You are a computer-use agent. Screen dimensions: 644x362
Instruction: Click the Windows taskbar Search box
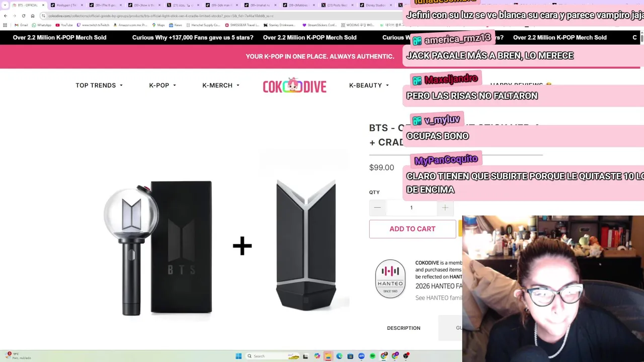[x=273, y=356]
